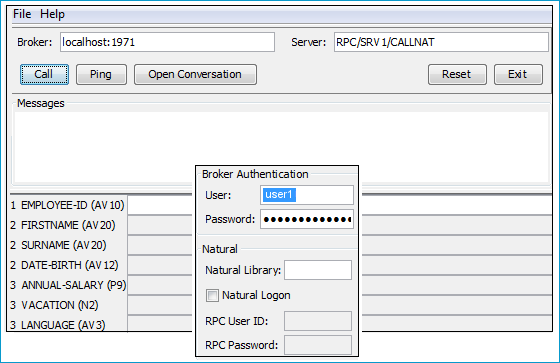This screenshot has width=560, height=363.
Task: Open the File menu
Action: point(22,14)
